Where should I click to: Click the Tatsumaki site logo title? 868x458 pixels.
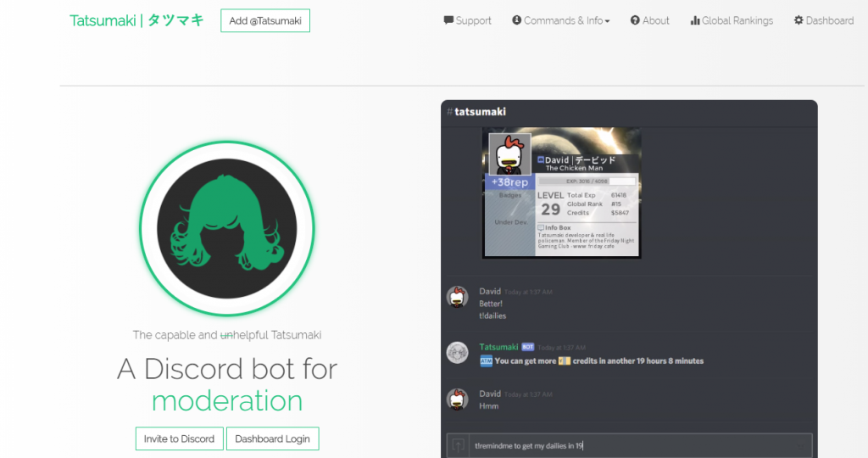pos(136,20)
